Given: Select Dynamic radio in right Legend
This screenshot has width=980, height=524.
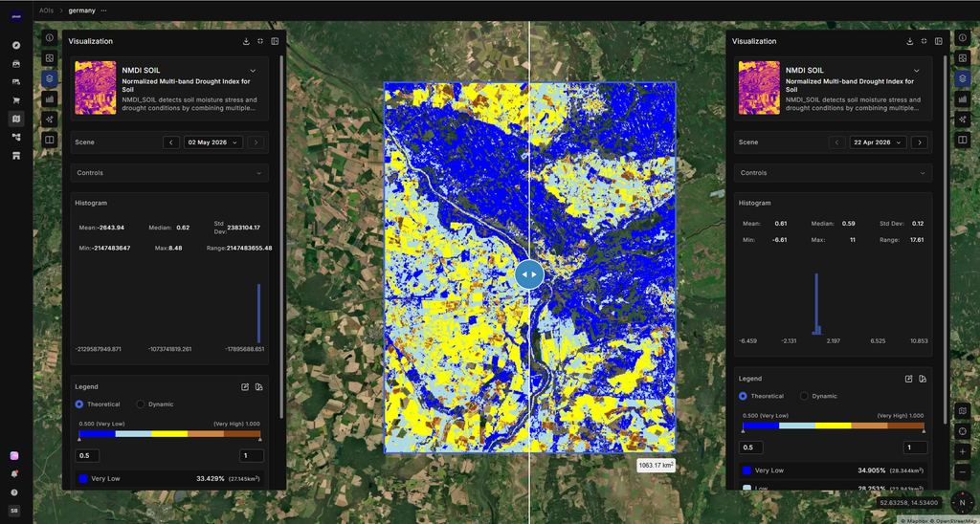Looking at the screenshot, I should tap(804, 396).
